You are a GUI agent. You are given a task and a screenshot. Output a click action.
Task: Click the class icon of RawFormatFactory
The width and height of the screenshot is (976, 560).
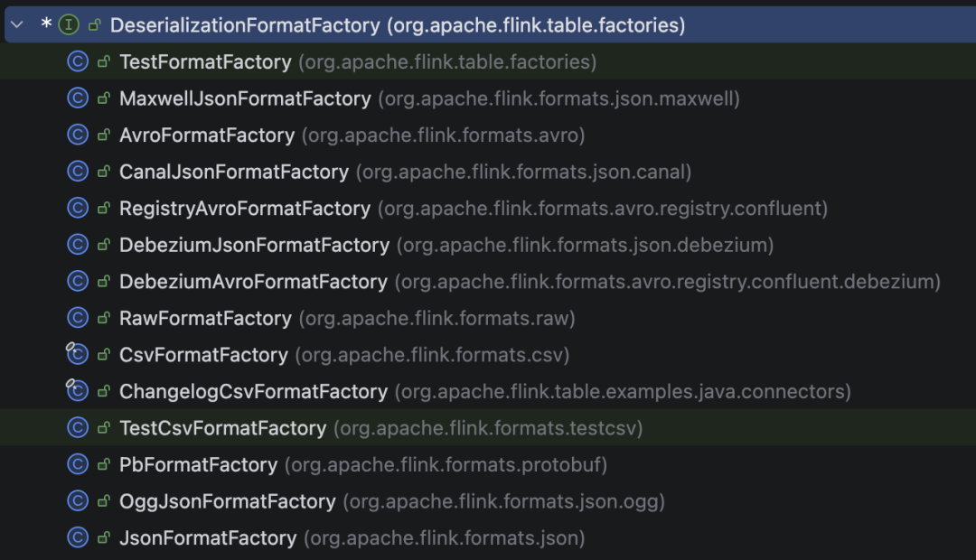click(77, 317)
